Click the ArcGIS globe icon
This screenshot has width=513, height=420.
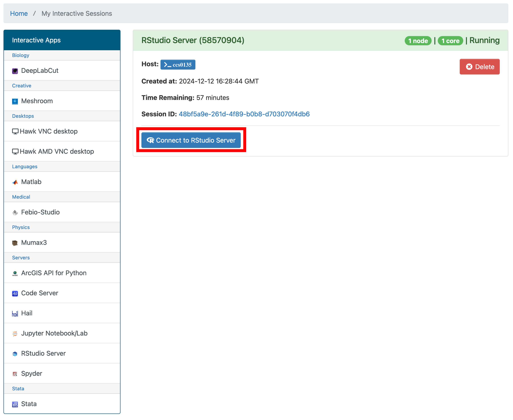[x=15, y=273]
